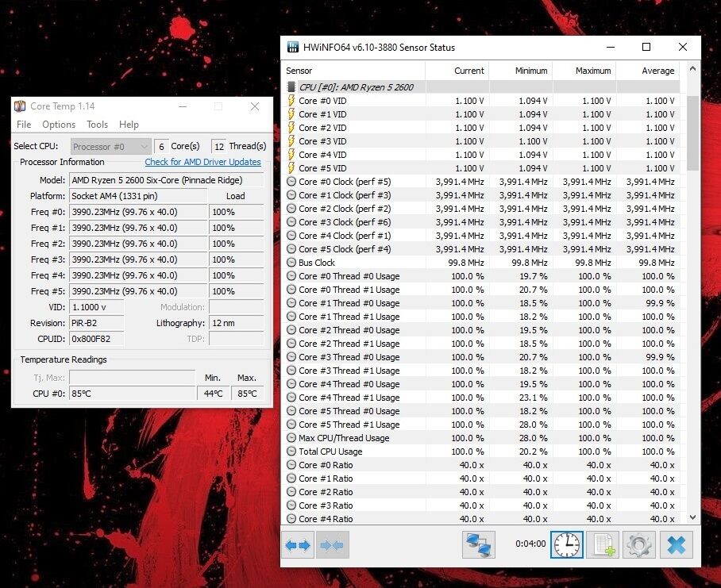Click the scrollbar down arrow in HWiNFO

tap(692, 517)
